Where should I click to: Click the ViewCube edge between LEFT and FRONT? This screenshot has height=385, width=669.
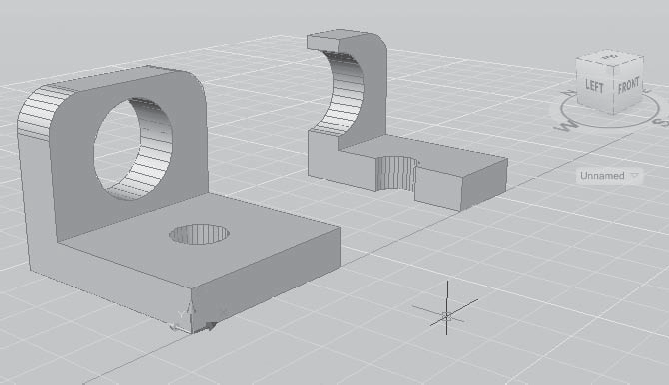click(x=614, y=90)
